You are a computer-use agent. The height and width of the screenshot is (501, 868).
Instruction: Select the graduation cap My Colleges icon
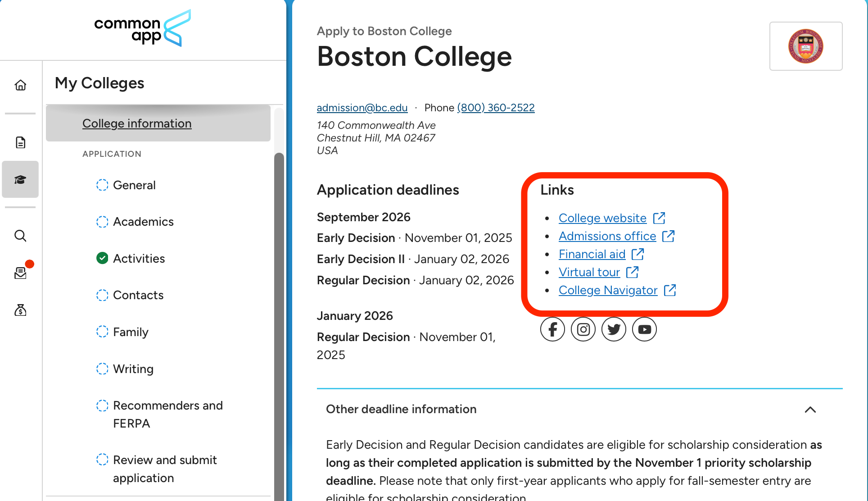[20, 180]
